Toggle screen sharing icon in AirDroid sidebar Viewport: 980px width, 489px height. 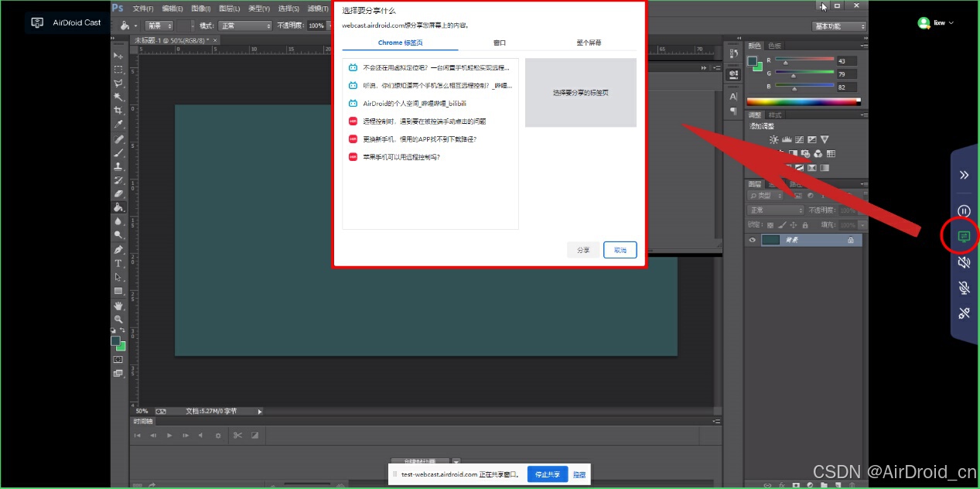(x=964, y=236)
